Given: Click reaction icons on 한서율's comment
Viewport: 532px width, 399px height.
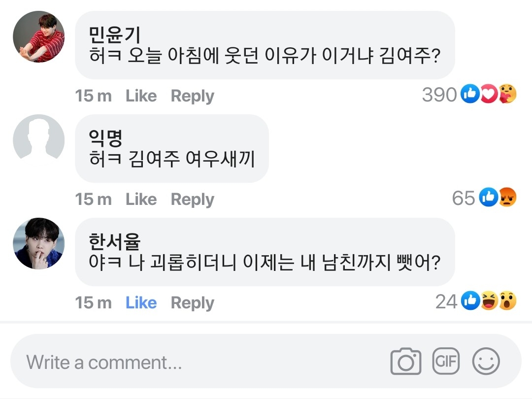Looking at the screenshot, I should (x=489, y=301).
